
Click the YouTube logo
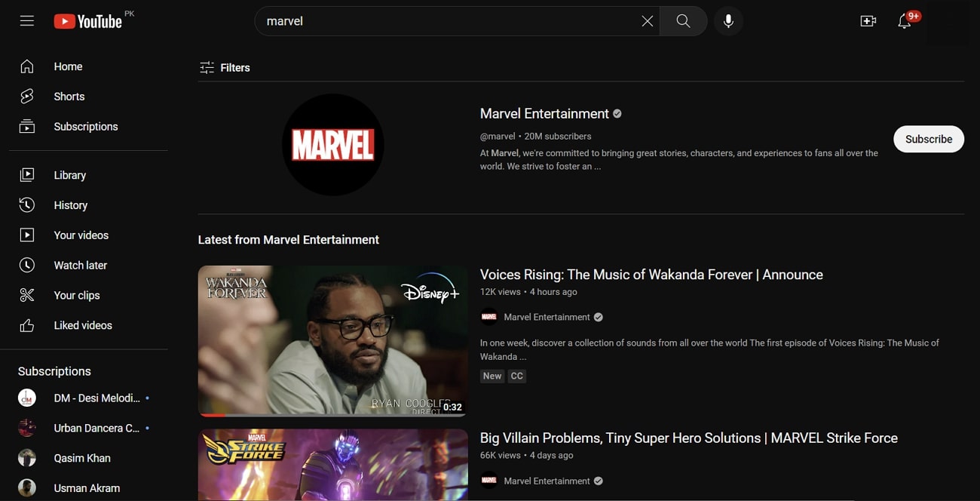[88, 21]
